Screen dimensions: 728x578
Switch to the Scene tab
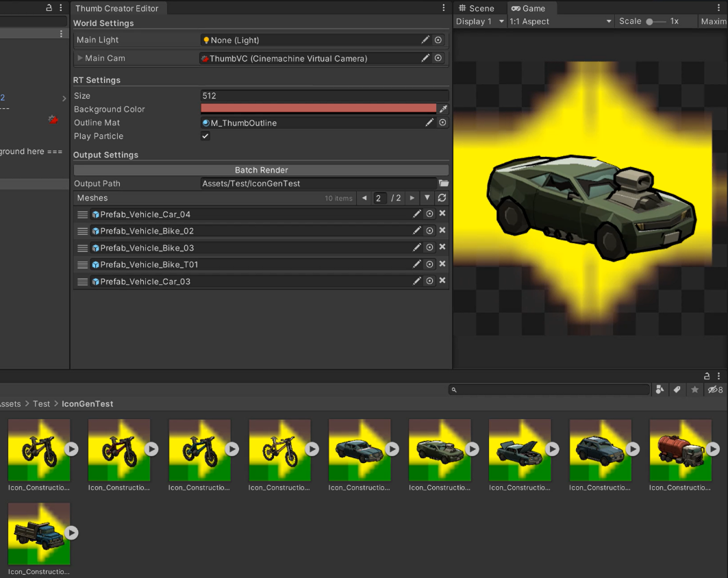pyautogui.click(x=477, y=8)
